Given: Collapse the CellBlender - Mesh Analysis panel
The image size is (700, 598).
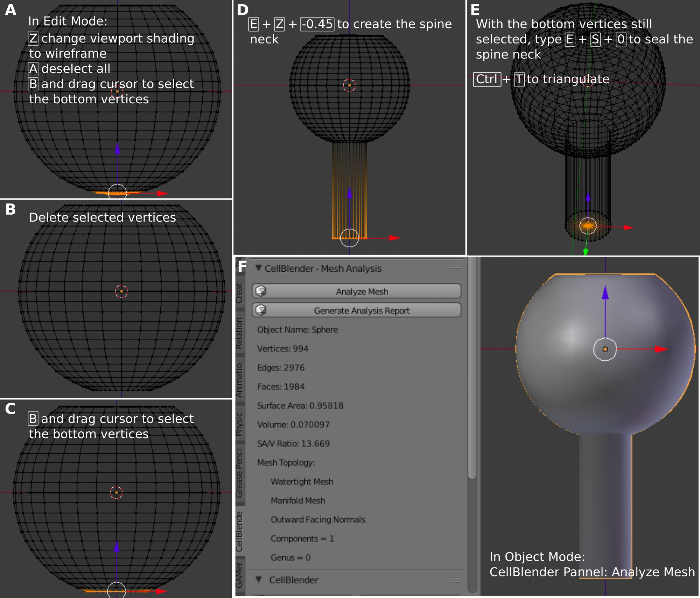Looking at the screenshot, I should pos(259,268).
